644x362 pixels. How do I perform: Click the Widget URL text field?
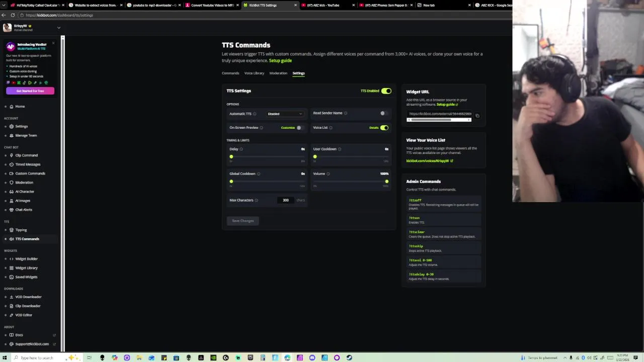(439, 114)
